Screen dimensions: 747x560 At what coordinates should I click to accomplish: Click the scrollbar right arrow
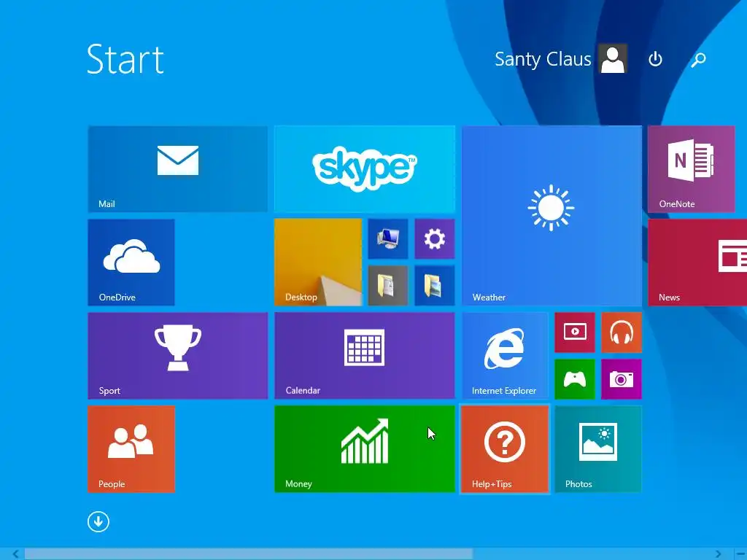tap(718, 554)
